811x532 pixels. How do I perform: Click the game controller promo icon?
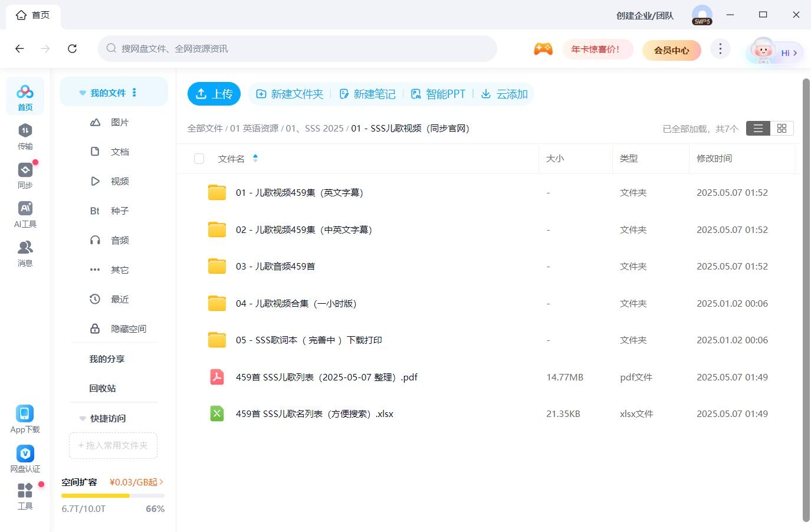point(543,49)
